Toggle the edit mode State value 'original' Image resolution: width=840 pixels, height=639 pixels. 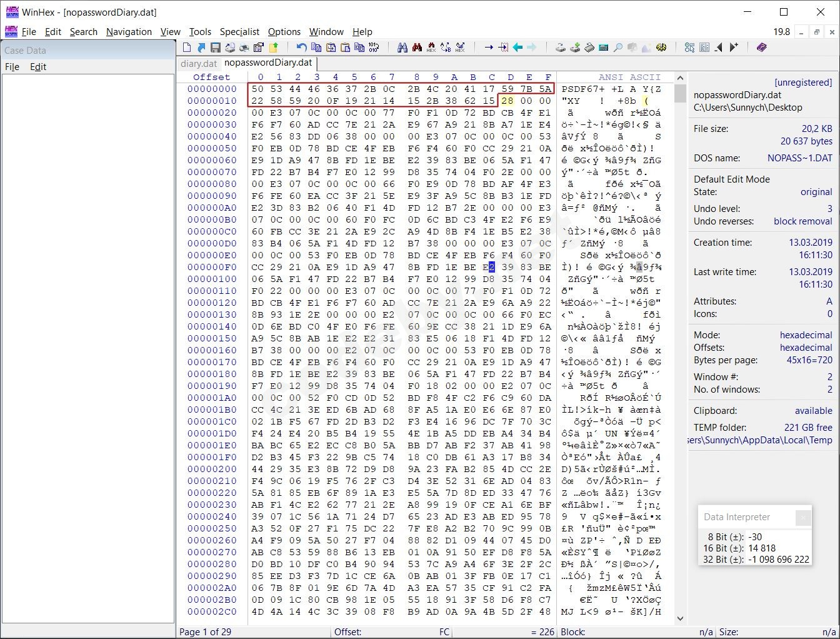(x=816, y=192)
